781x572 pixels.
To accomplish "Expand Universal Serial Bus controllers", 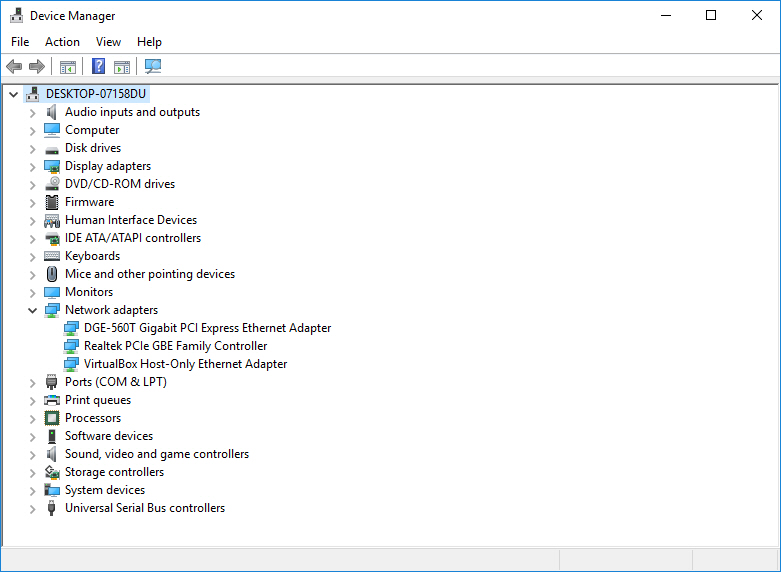I will point(33,509).
